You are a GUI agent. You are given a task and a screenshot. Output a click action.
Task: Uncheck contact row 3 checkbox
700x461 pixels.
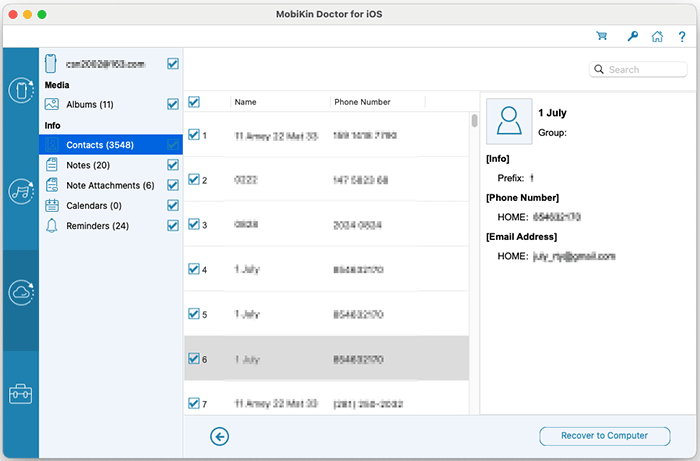tap(194, 224)
